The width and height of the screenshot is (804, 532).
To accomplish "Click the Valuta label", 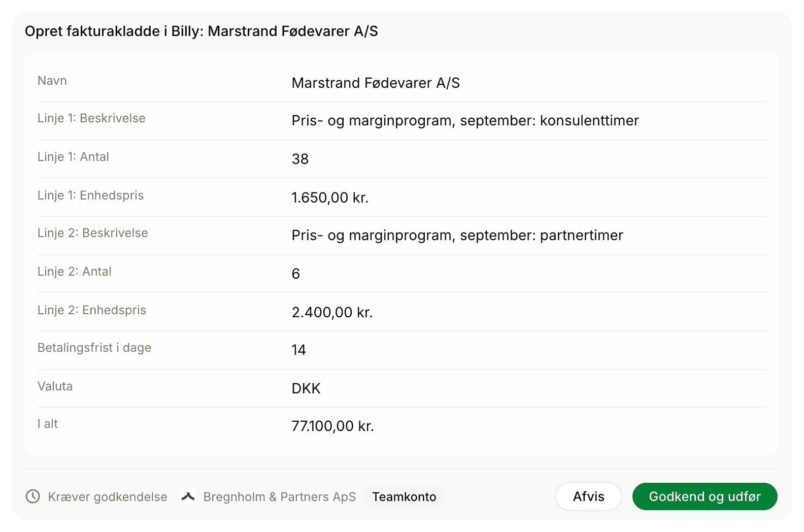I will 55,386.
